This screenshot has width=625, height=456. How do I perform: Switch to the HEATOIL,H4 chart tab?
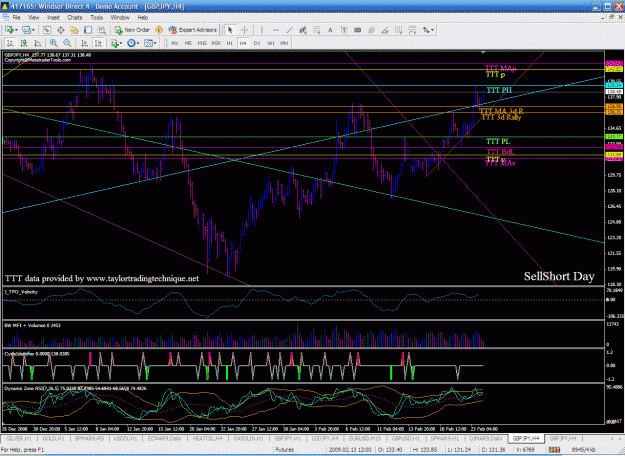tap(208, 438)
